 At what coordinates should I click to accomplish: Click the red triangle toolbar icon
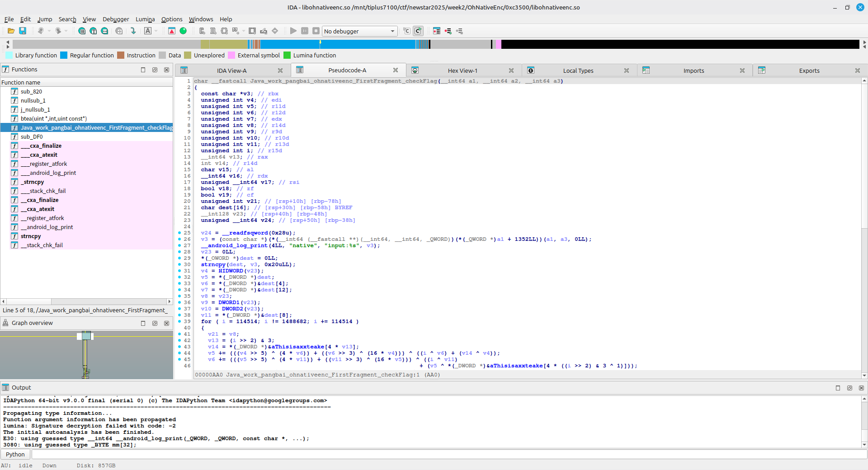pos(172,31)
